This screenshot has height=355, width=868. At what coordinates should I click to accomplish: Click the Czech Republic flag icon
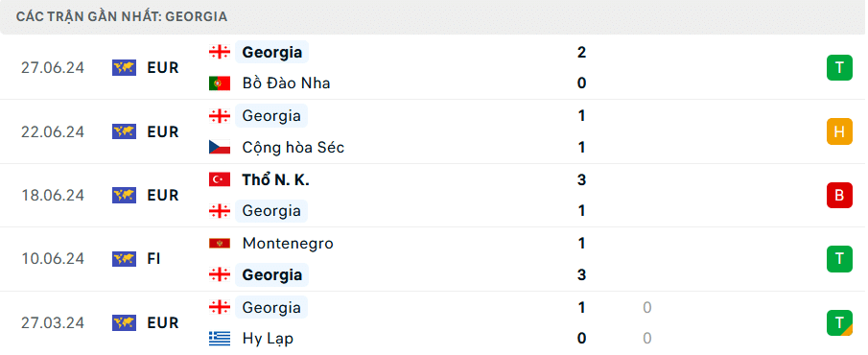220,148
